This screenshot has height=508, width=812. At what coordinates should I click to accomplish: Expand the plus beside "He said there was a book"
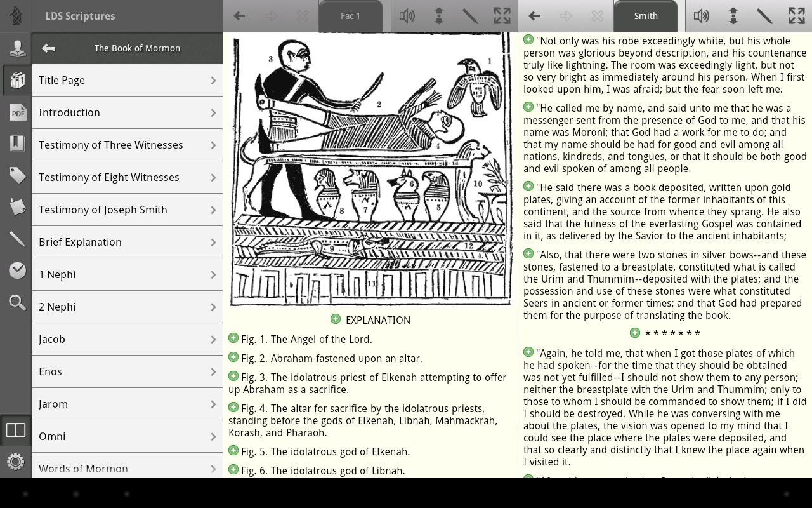[528, 186]
